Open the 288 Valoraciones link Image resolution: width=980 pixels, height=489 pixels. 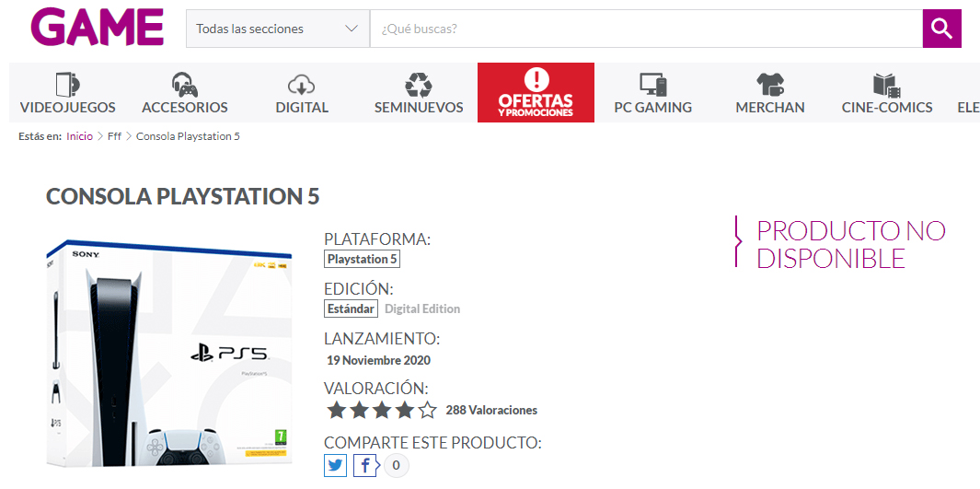click(491, 411)
